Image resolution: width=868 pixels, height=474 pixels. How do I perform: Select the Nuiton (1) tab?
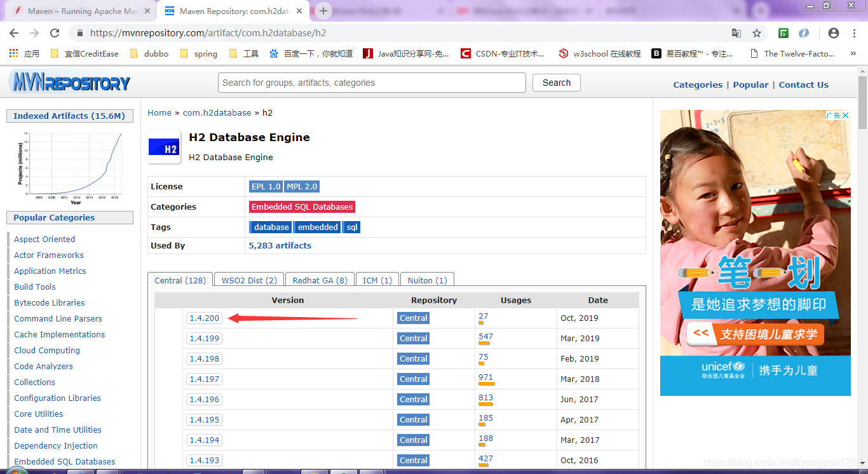click(427, 280)
